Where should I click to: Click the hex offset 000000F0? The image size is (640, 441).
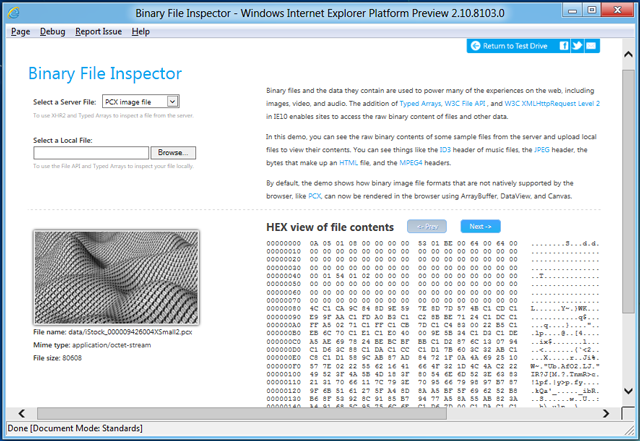284,366
